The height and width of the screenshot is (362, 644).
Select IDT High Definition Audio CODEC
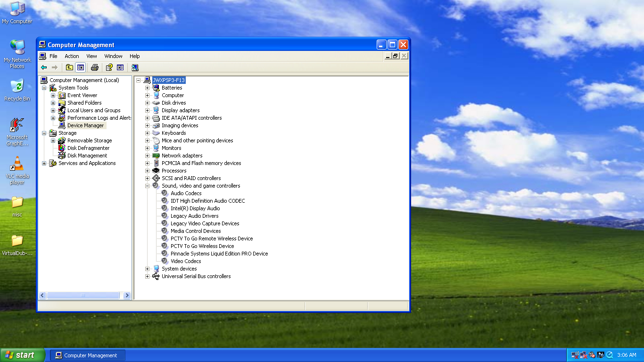207,201
